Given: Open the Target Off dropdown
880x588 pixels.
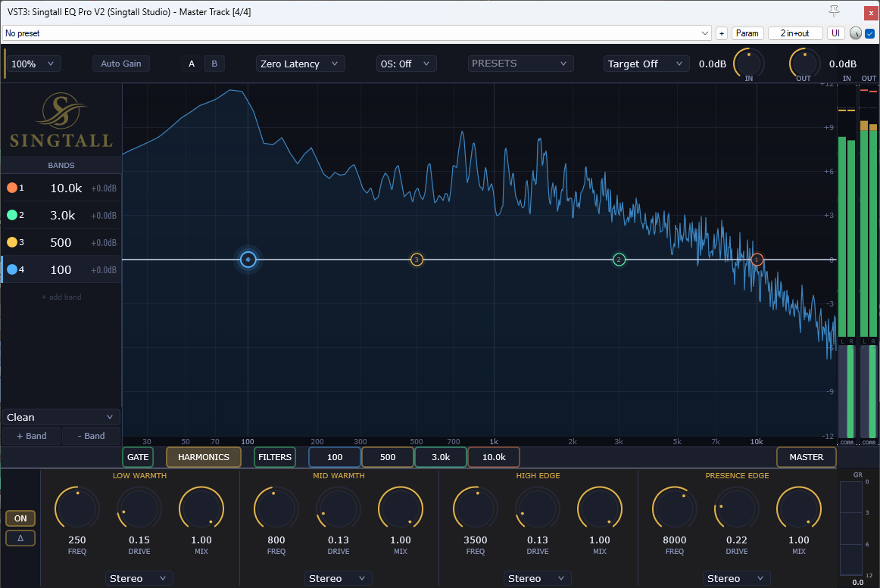Looking at the screenshot, I should click(x=646, y=64).
